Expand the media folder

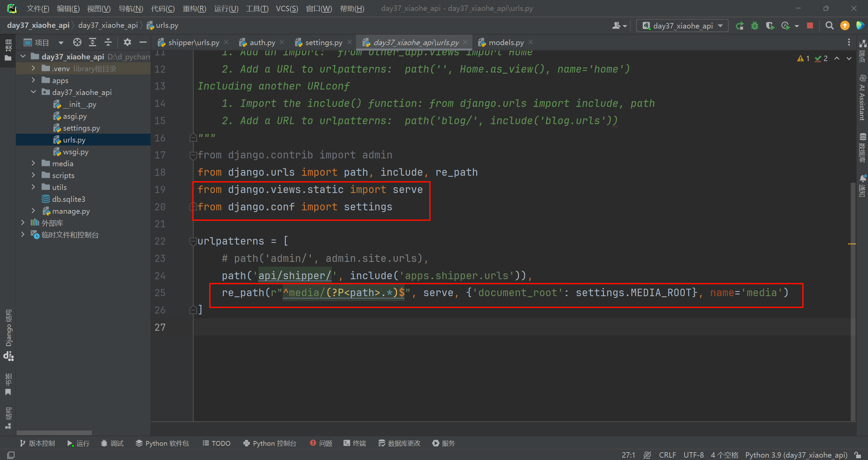[x=33, y=163]
